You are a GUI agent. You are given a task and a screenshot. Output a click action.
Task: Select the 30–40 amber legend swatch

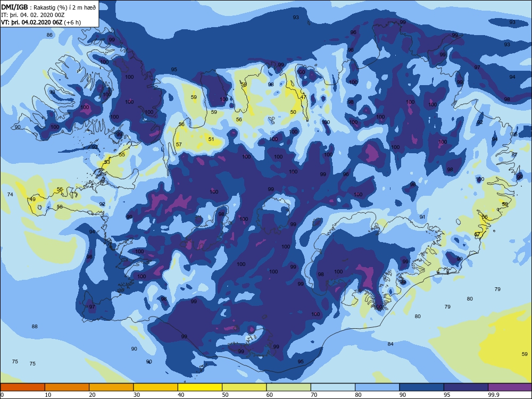click(x=156, y=387)
